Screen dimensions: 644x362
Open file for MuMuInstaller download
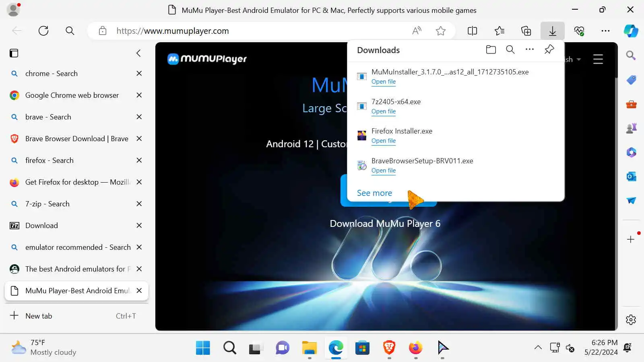tap(384, 82)
